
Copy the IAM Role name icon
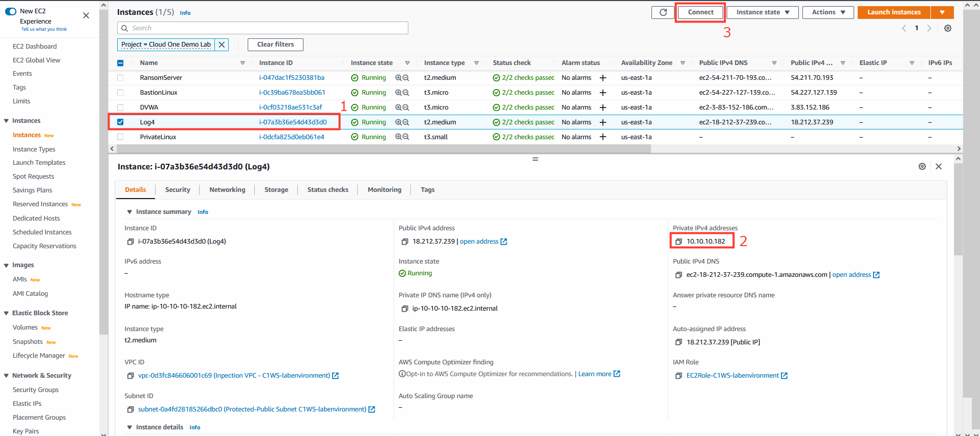679,376
